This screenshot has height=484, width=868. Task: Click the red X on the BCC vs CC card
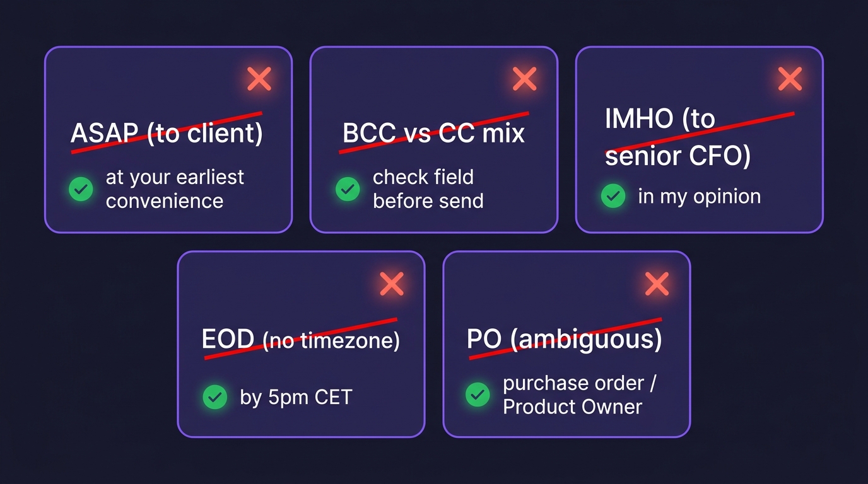pyautogui.click(x=525, y=79)
